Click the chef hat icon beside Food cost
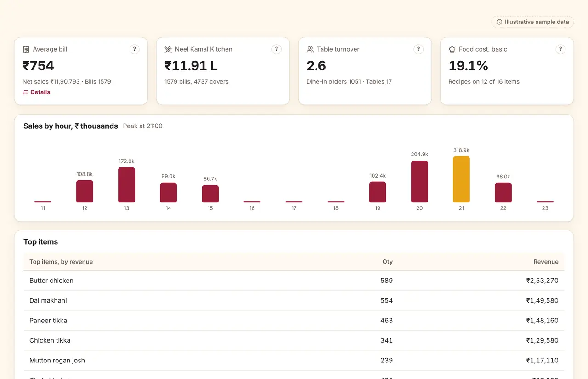The image size is (588, 379). (452, 49)
